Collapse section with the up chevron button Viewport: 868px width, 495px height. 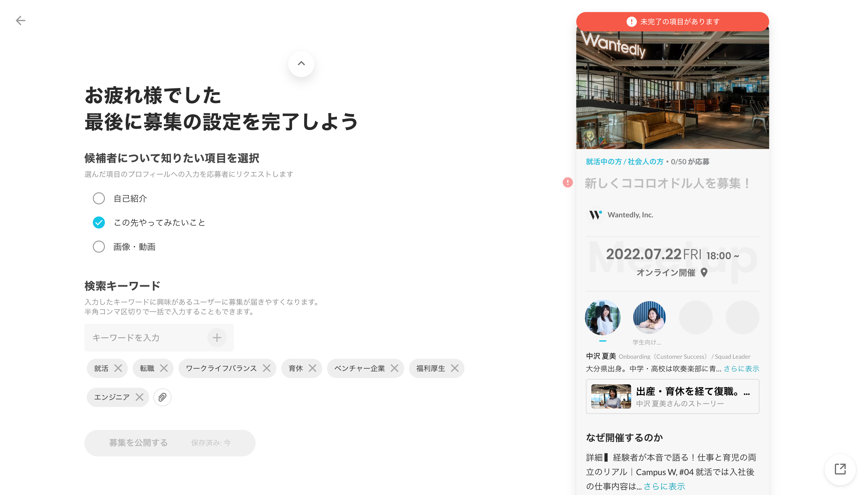click(x=301, y=64)
